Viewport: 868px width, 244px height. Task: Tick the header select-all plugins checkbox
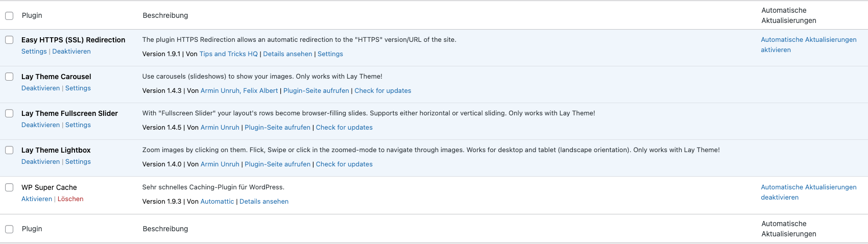[9, 16]
